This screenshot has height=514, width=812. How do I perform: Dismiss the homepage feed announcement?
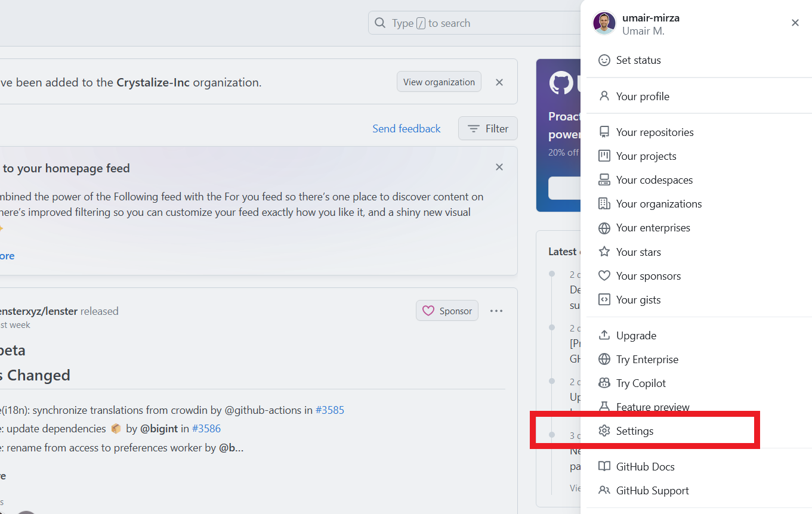pos(499,167)
